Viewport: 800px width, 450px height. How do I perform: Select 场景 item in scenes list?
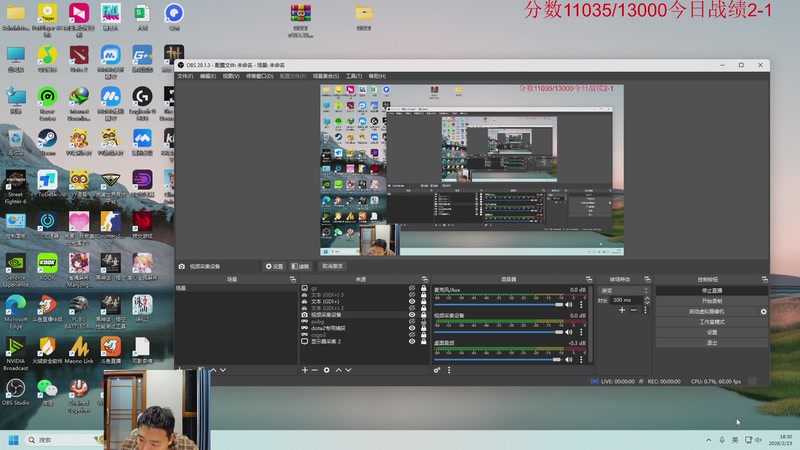coord(236,288)
